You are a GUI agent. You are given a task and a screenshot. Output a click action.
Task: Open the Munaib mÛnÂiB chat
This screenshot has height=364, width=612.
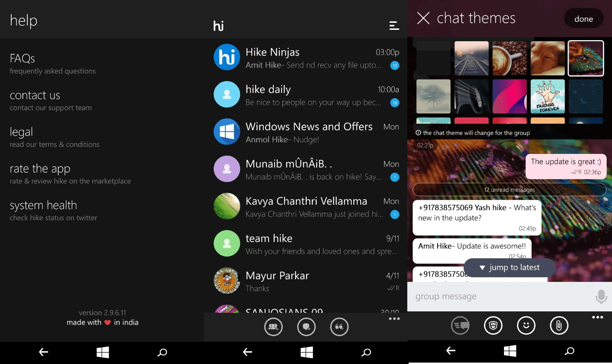(306, 169)
